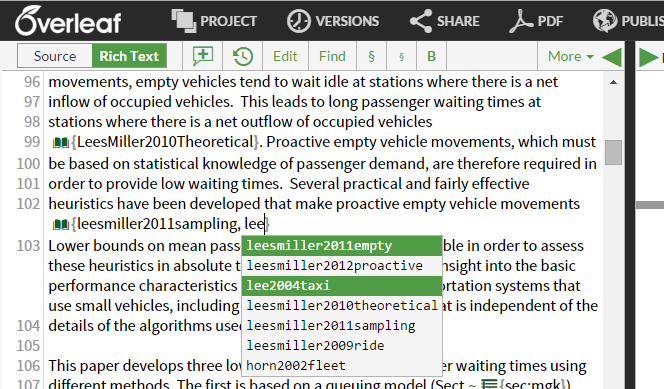Image resolution: width=664 pixels, height=389 pixels.
Task: Click line number 96
Action: tap(32, 82)
